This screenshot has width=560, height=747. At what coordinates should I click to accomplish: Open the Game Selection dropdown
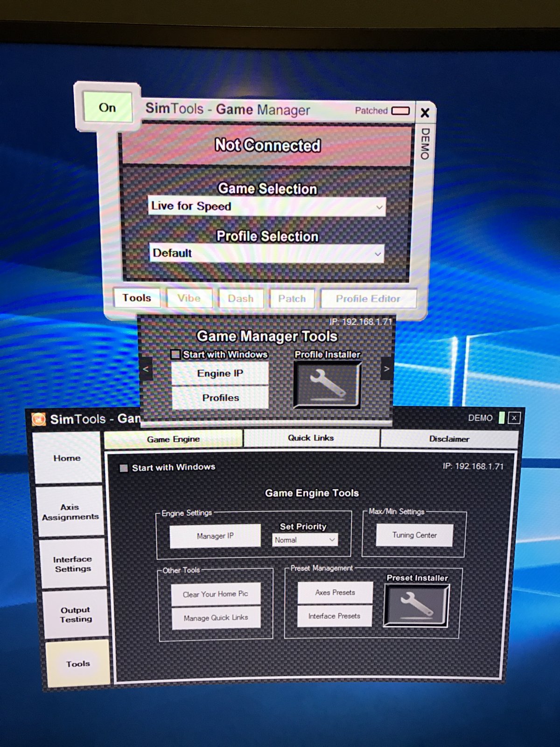(266, 206)
